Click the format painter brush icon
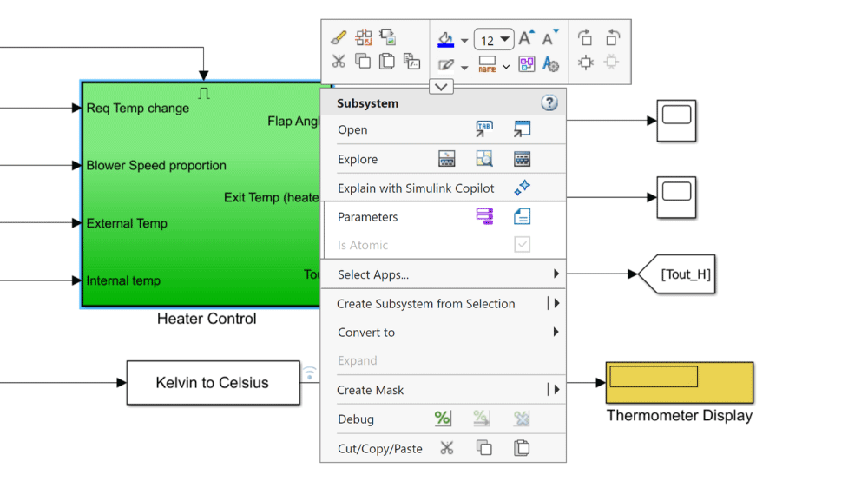Image resolution: width=868 pixels, height=488 pixels. [x=339, y=38]
